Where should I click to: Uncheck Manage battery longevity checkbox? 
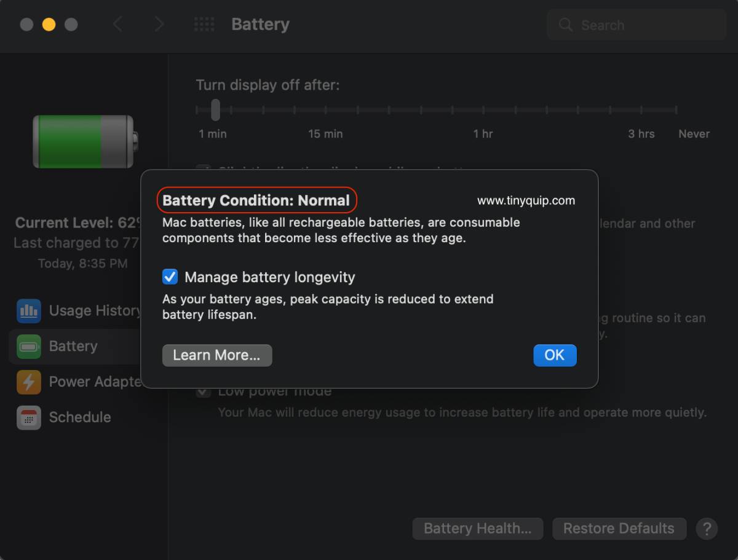(x=170, y=277)
